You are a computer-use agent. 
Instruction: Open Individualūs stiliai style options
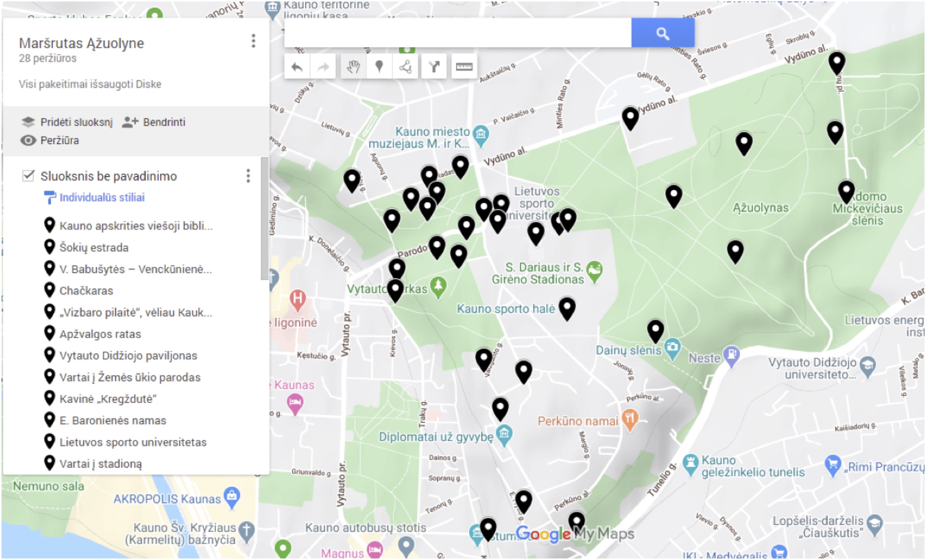(x=101, y=197)
